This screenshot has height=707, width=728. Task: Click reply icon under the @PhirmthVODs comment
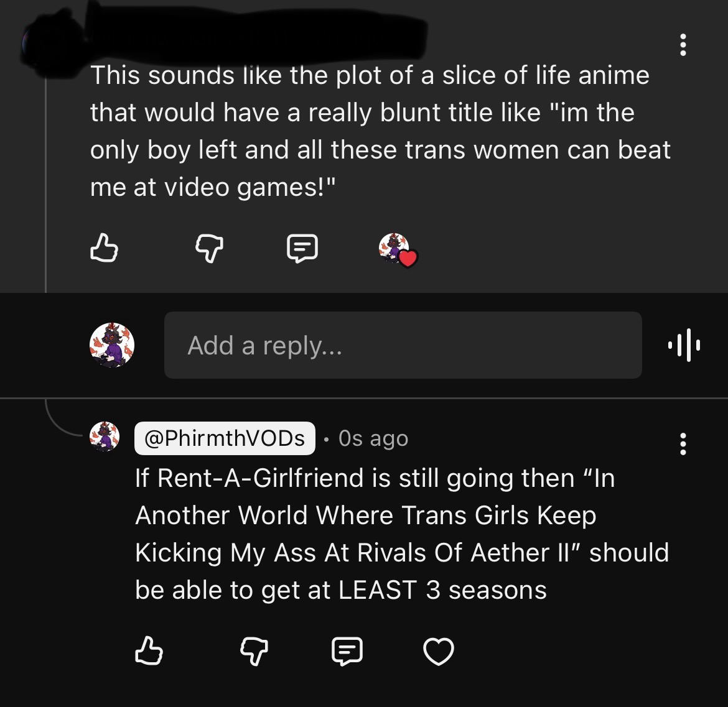click(347, 651)
